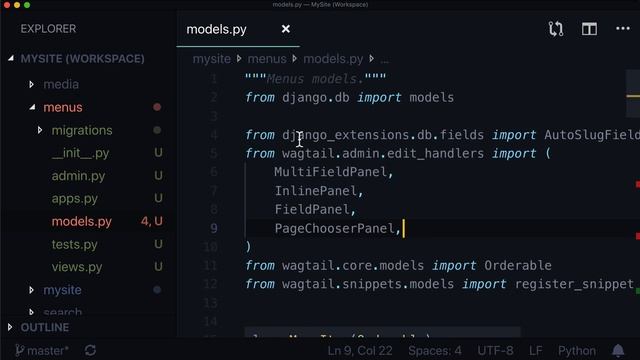Click the red git status dot on menus
640x360 pixels.
157,107
